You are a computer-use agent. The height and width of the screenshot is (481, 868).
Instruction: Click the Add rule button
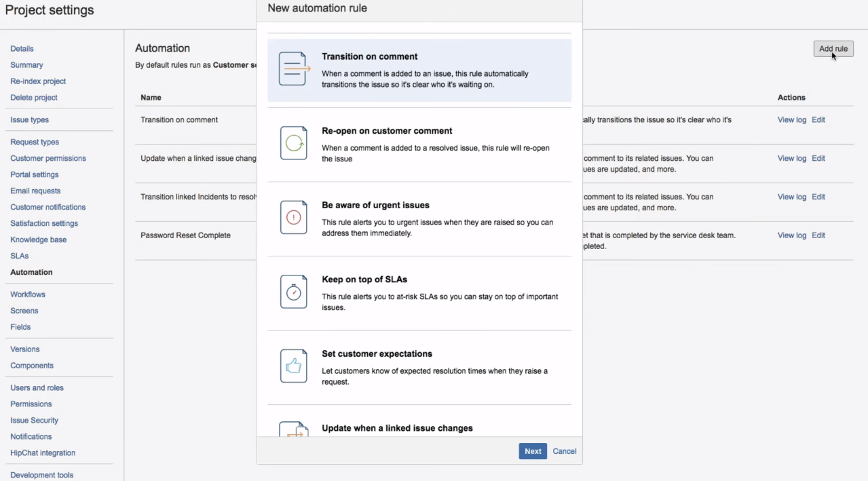833,48
